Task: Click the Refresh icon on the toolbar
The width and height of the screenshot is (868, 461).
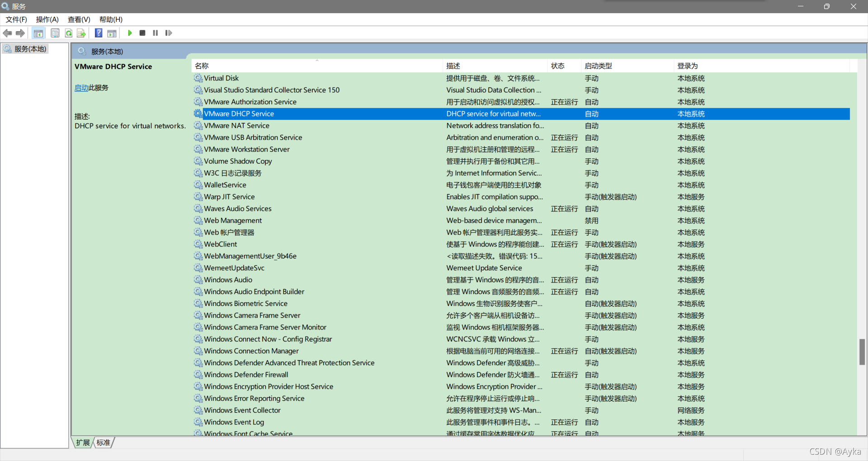Action: [x=68, y=33]
